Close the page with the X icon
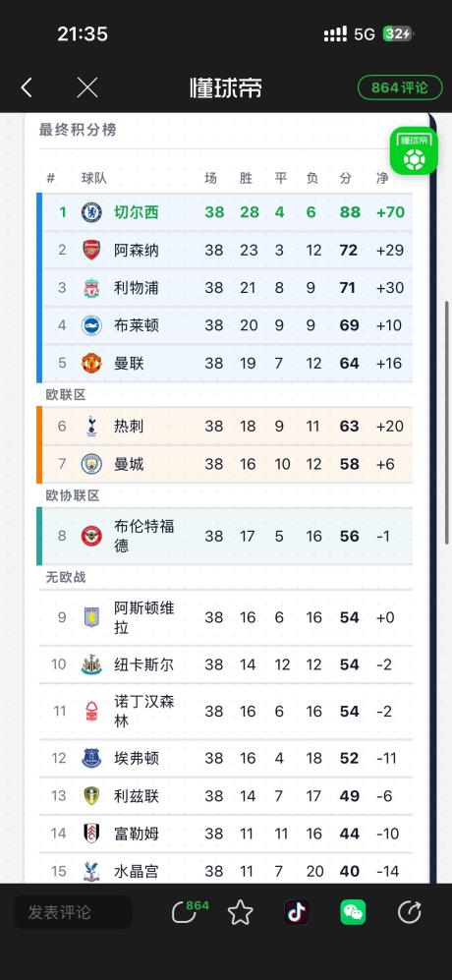Screen dimensions: 452x980 [86, 88]
